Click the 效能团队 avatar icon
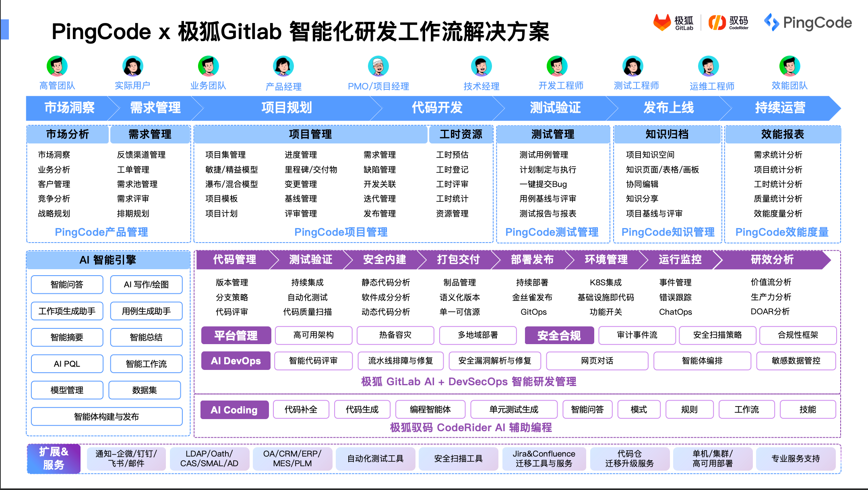The height and width of the screenshot is (490, 868). pos(789,66)
